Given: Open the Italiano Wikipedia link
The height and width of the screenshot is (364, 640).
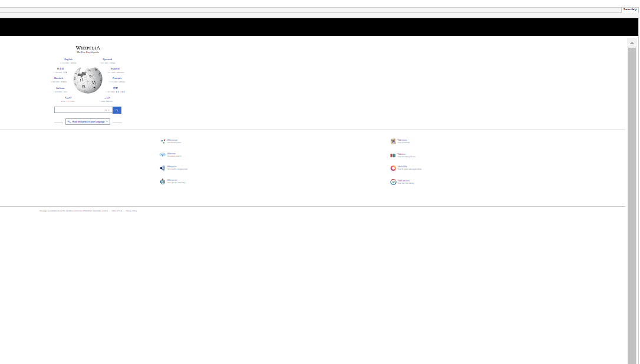Looking at the screenshot, I should (x=60, y=88).
